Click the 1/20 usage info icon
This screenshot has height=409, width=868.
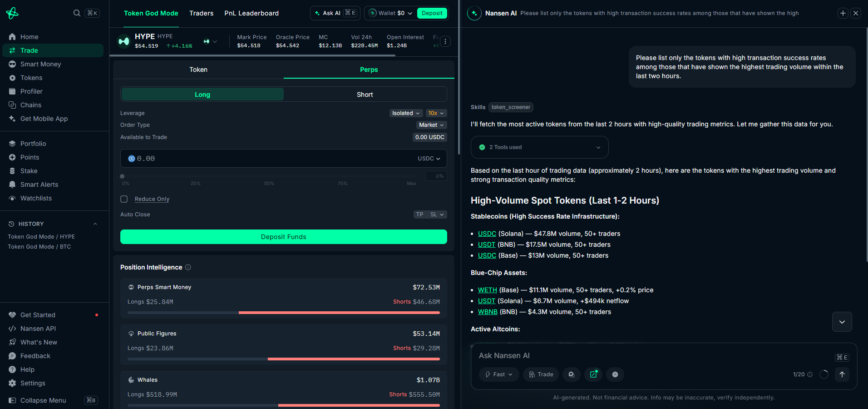(810, 374)
